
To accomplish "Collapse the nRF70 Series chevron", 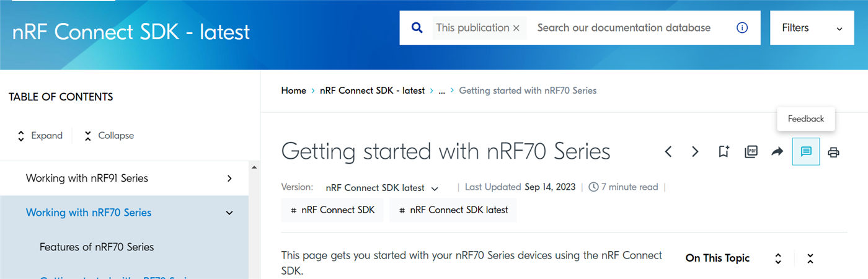I will tap(229, 213).
